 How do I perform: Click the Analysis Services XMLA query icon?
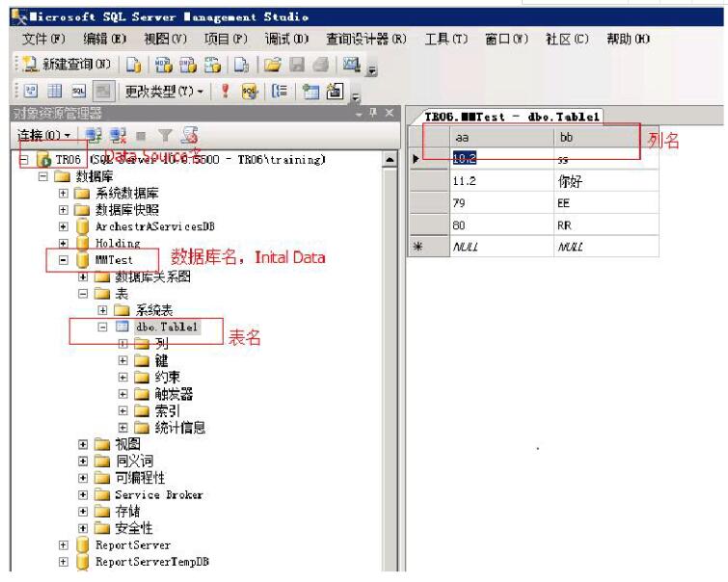pos(213,65)
